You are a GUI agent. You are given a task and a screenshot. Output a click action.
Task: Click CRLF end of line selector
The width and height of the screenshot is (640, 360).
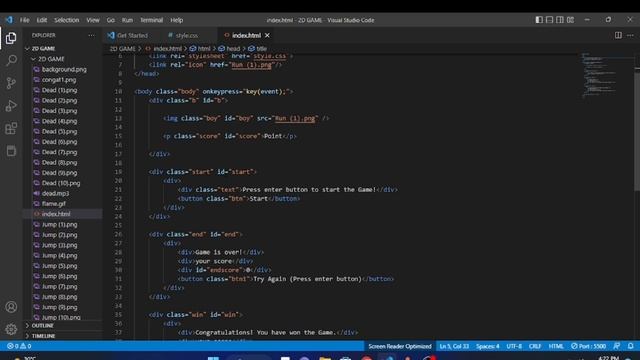[x=535, y=346]
